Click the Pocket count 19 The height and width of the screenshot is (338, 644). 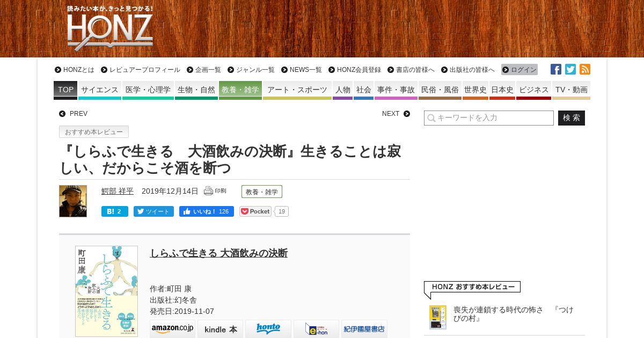coord(282,211)
